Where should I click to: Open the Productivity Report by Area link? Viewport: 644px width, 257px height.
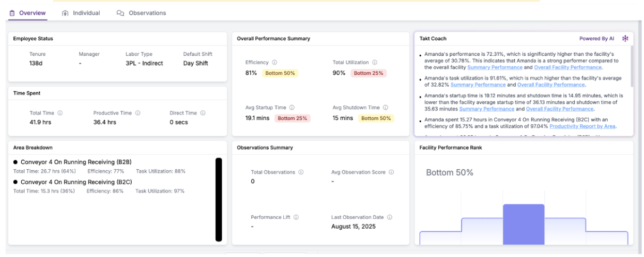(x=582, y=126)
